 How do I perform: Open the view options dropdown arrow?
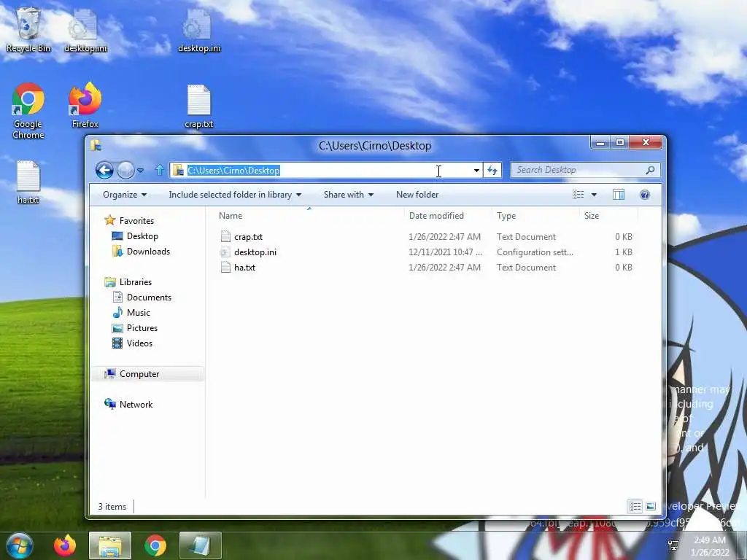(594, 194)
